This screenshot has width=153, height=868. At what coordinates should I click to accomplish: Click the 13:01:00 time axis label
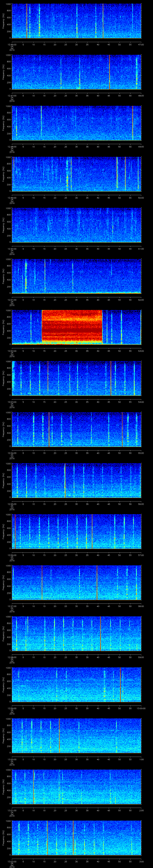(12, 810)
